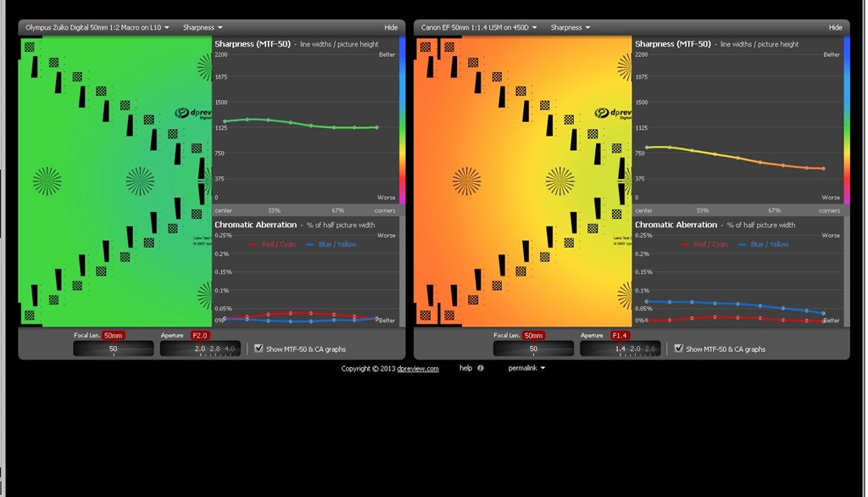Screen dimensions: 868x497
Task: Click the Canon sharpness color scale bar
Action: point(847,120)
